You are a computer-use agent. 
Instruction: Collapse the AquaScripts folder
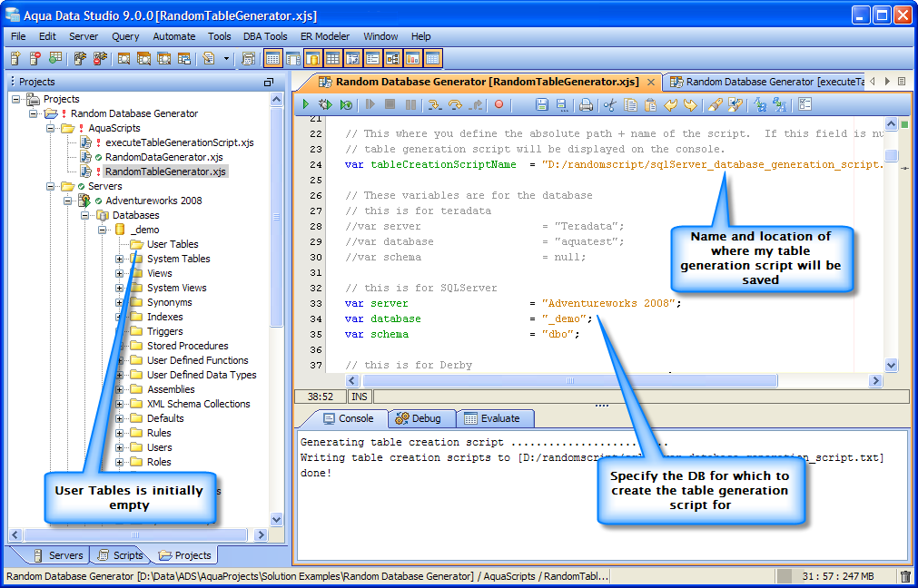(51, 128)
